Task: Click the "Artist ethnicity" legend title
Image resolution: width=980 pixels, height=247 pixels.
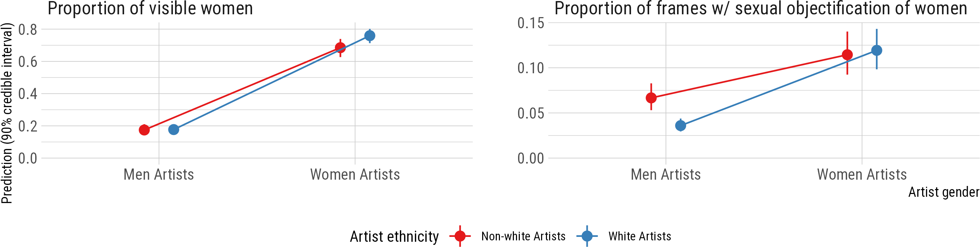Action: (394, 236)
